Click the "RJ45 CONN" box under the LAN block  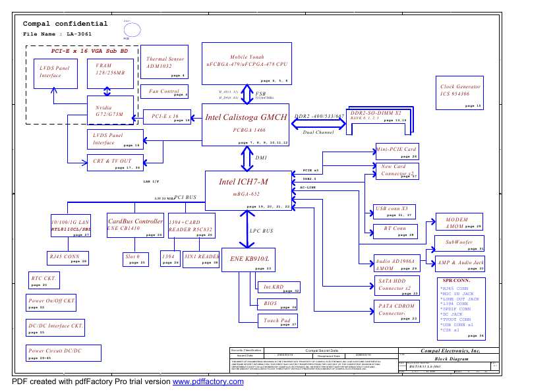click(68, 258)
